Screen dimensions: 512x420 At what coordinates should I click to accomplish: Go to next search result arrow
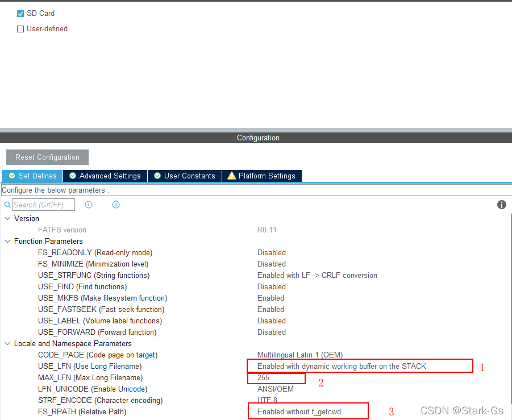115,205
